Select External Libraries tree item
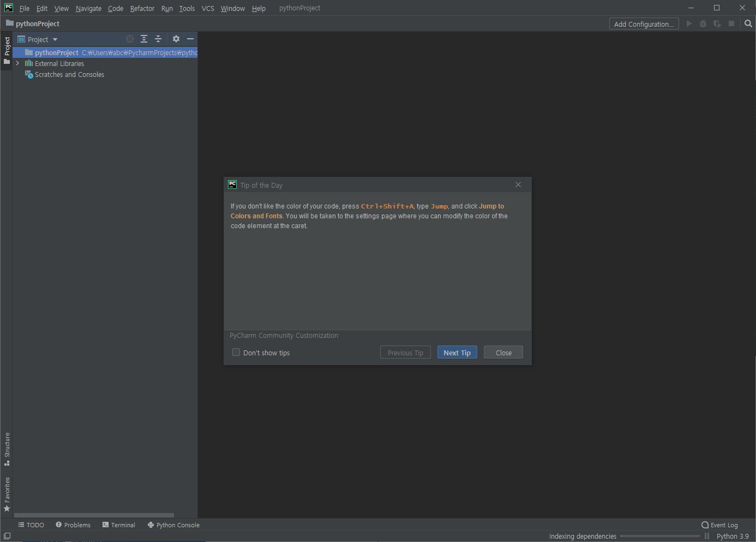This screenshot has width=756, height=542. [55, 63]
